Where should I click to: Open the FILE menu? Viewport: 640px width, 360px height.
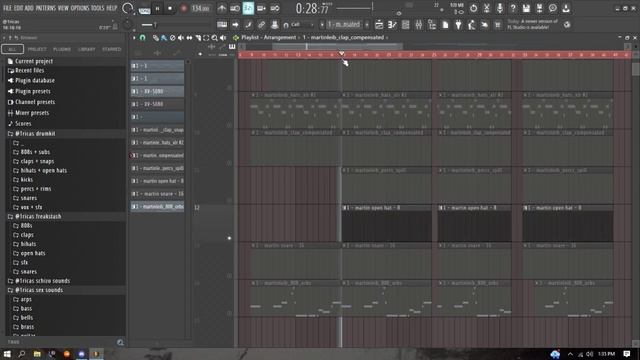[x=7, y=8]
